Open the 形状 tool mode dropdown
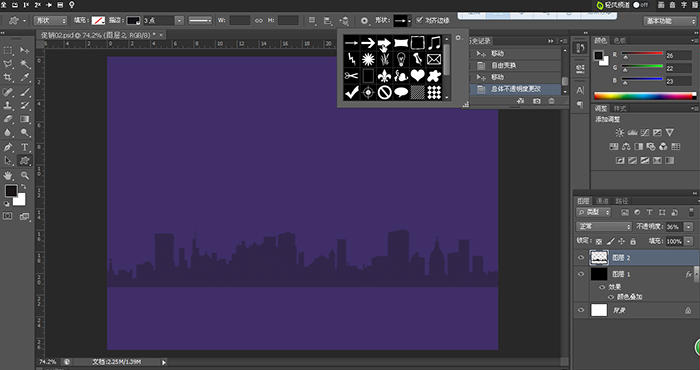This screenshot has height=370, width=700. 50,21
